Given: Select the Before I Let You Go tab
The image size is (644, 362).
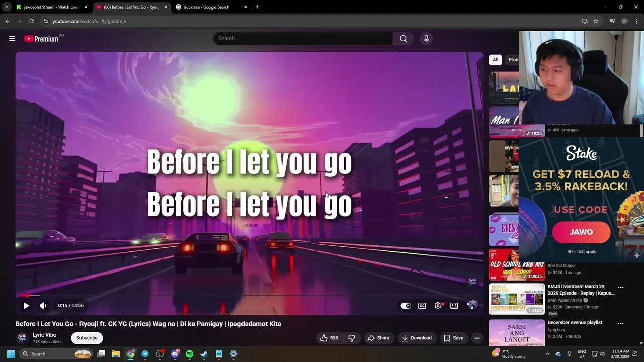Looking at the screenshot, I should coord(131,7).
